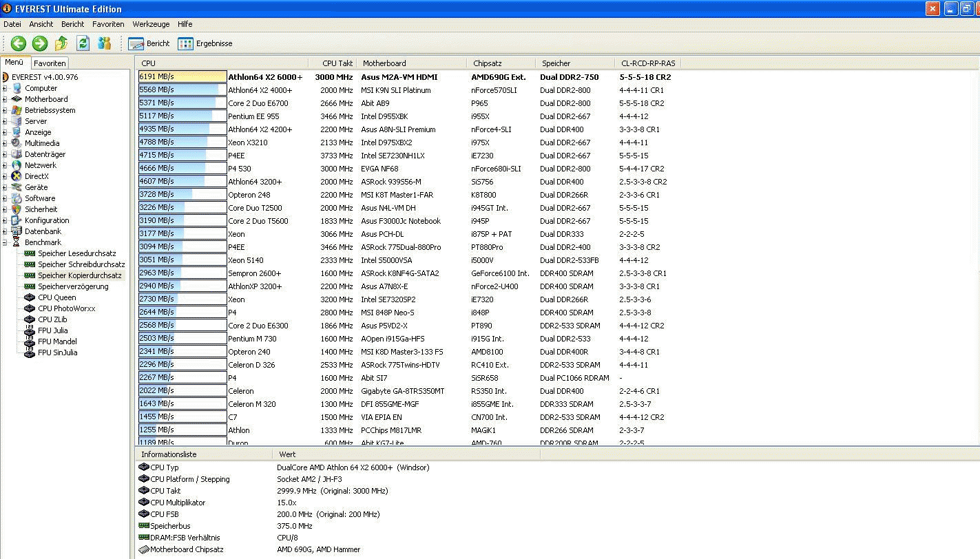Select the Konfiguration tree icon
Viewport: 980px width, 559px height.
click(x=17, y=220)
